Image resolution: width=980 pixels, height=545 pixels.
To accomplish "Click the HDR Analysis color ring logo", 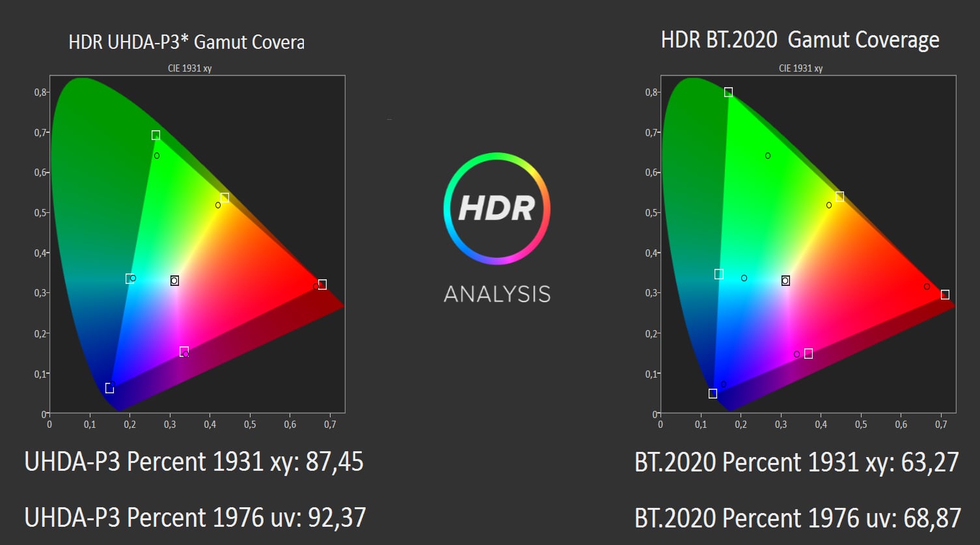I will tap(497, 208).
